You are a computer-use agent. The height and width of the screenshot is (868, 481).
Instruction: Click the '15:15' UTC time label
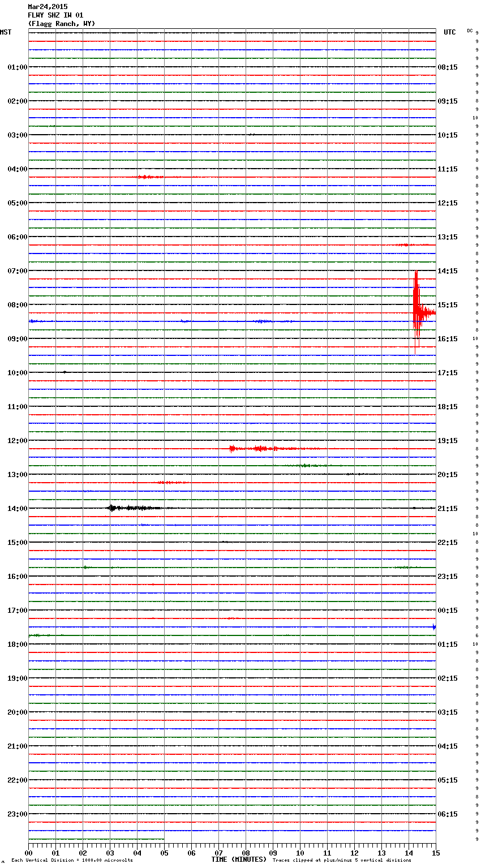[448, 305]
